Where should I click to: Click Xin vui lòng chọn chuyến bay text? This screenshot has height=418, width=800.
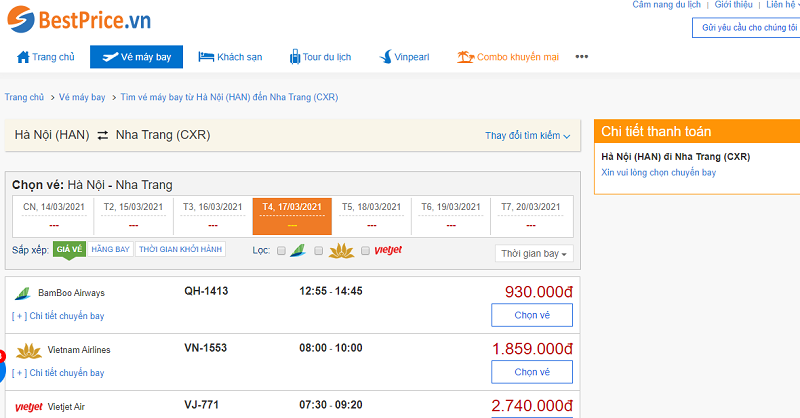pyautogui.click(x=659, y=173)
